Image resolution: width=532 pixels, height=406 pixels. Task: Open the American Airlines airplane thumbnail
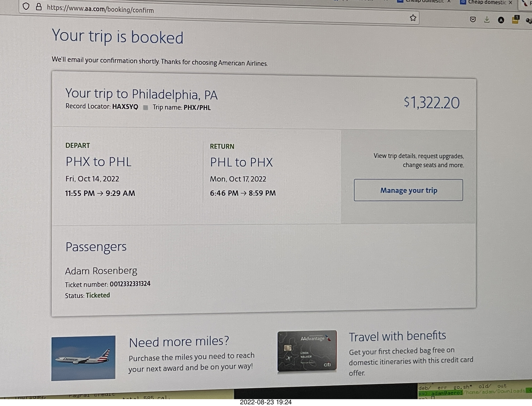83,358
